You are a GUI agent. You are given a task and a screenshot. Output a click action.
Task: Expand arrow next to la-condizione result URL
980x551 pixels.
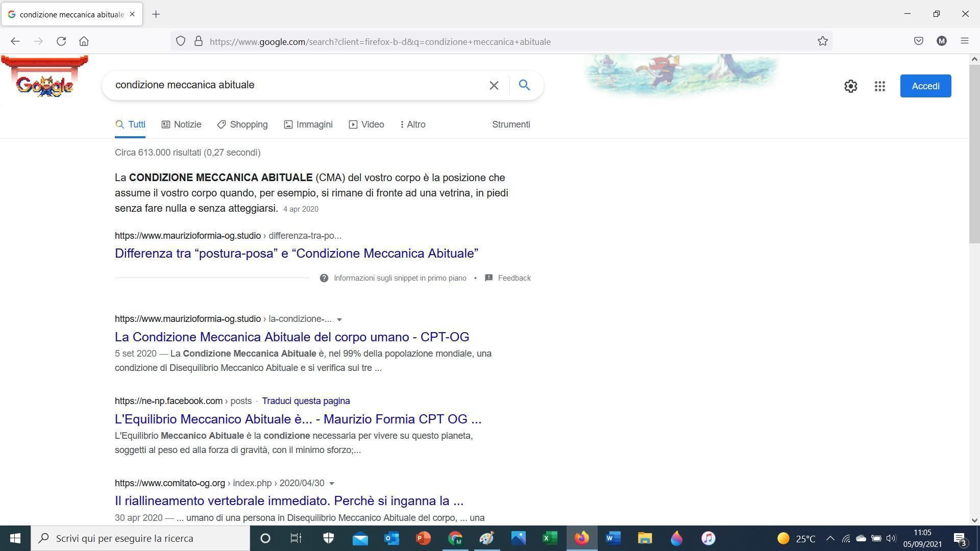click(339, 319)
